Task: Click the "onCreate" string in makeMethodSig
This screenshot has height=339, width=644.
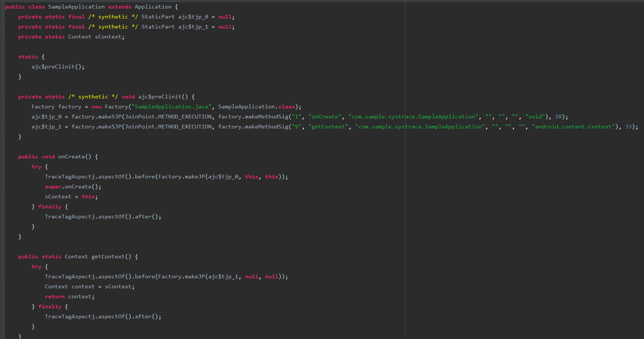Action: click(x=325, y=117)
